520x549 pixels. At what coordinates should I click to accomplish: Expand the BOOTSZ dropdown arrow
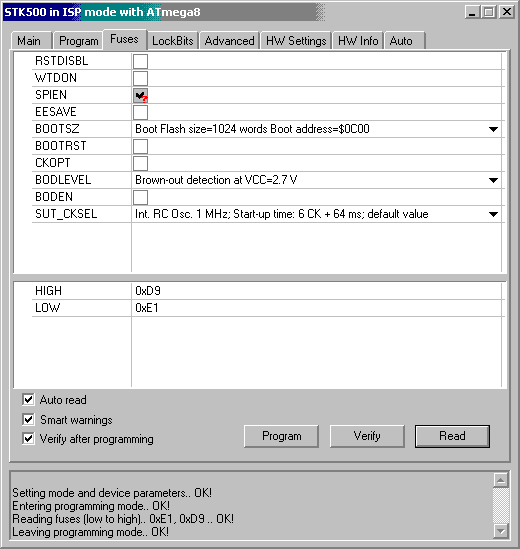493,129
